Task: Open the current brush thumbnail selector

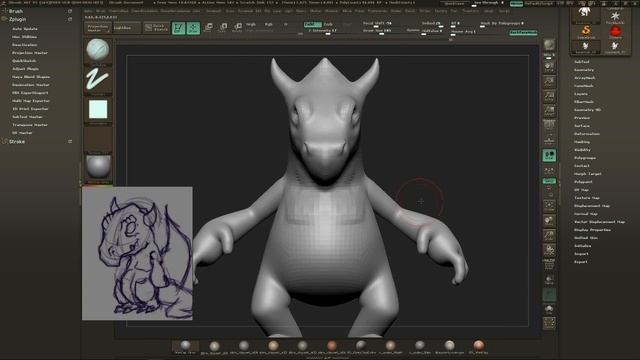Action: tap(98, 51)
